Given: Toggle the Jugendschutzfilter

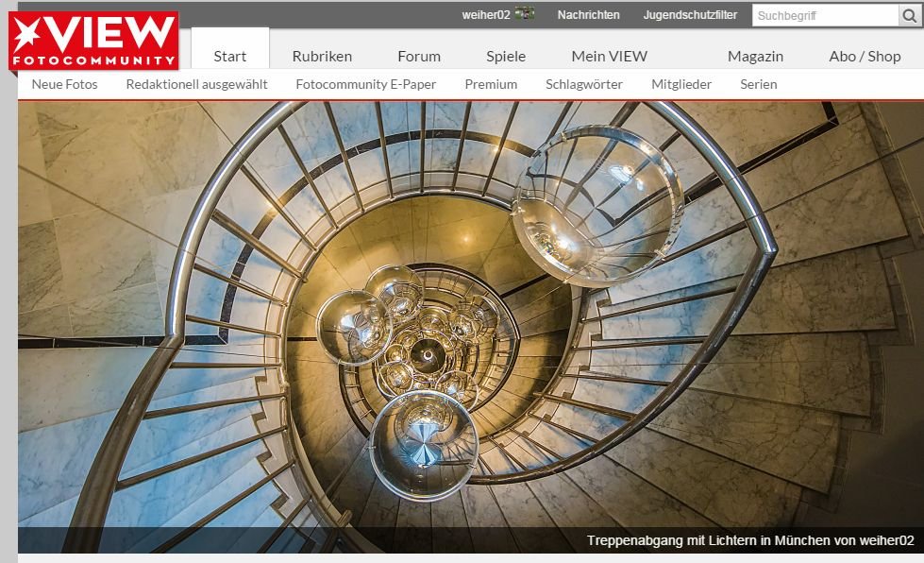Looking at the screenshot, I should [x=690, y=15].
